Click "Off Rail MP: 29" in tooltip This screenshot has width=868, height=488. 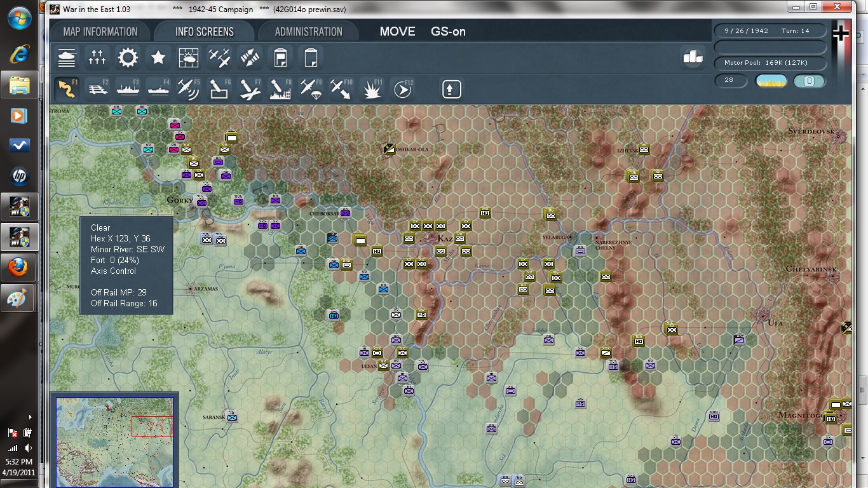click(118, 292)
